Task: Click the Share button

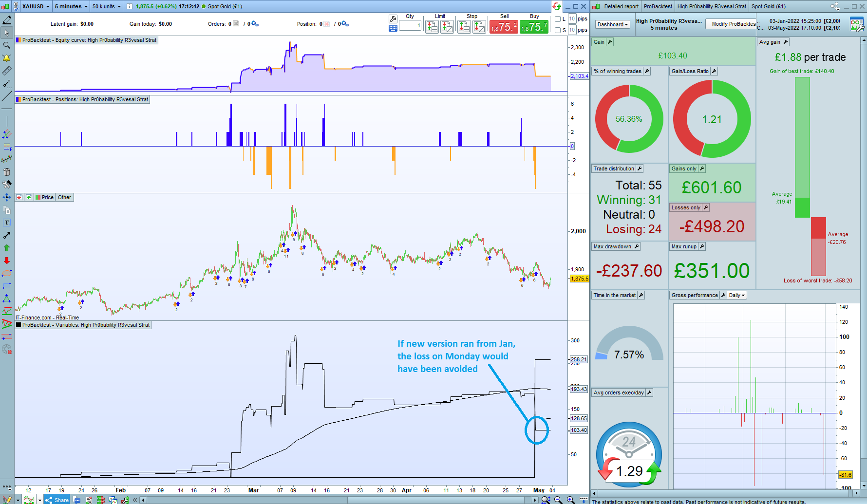Action: 57,500
